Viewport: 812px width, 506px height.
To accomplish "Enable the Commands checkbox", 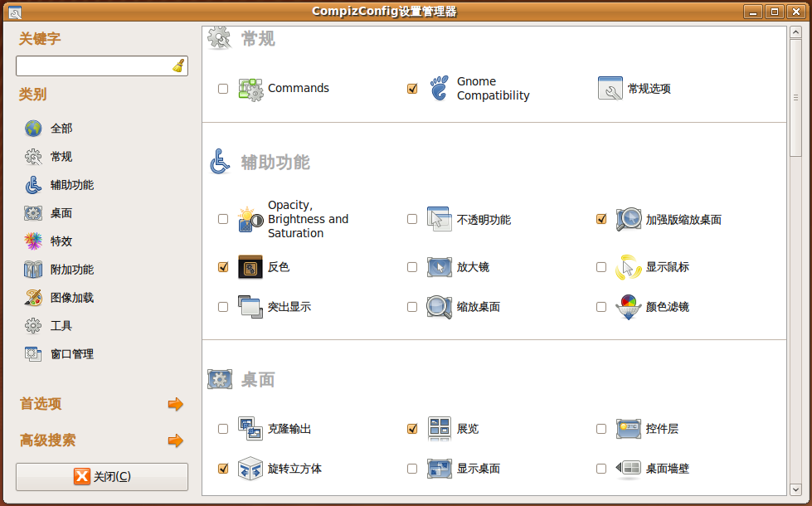I will pos(223,89).
